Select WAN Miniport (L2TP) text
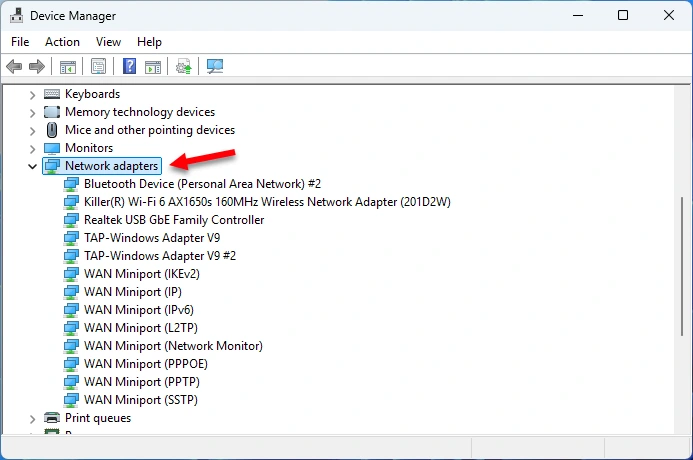 tap(141, 328)
